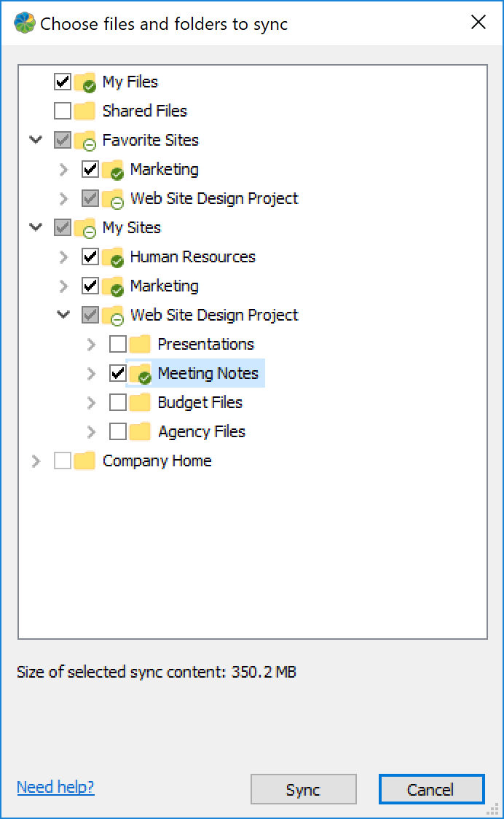The height and width of the screenshot is (819, 504).
Task: Click the Shared Files folder icon
Action: [85, 111]
